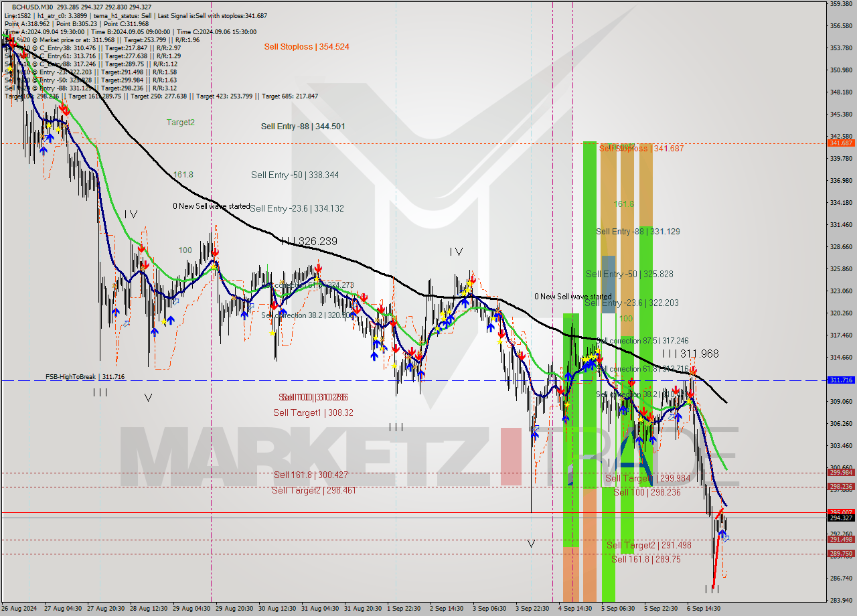Click the 'Sell Target2 | 291.498' label

pos(649,546)
